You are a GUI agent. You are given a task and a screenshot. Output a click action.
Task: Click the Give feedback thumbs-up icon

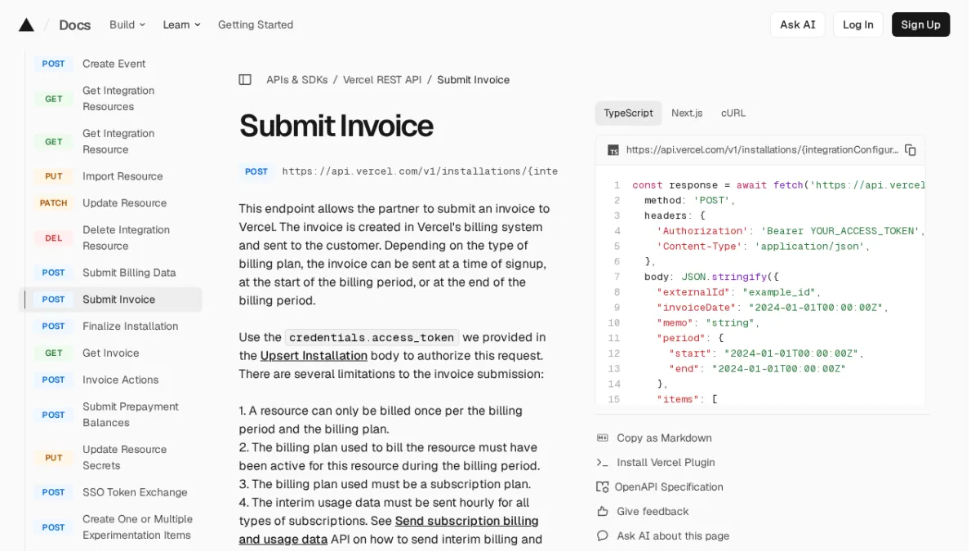(x=603, y=511)
